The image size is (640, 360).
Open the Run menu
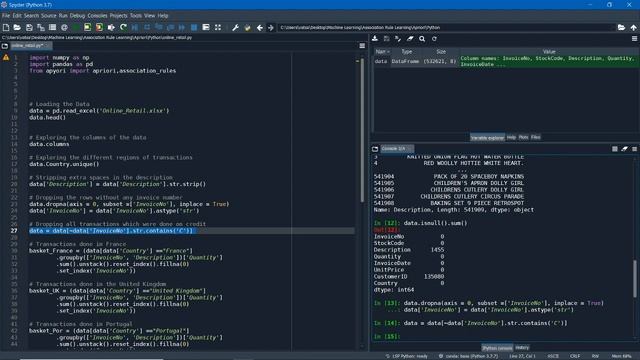pos(63,16)
